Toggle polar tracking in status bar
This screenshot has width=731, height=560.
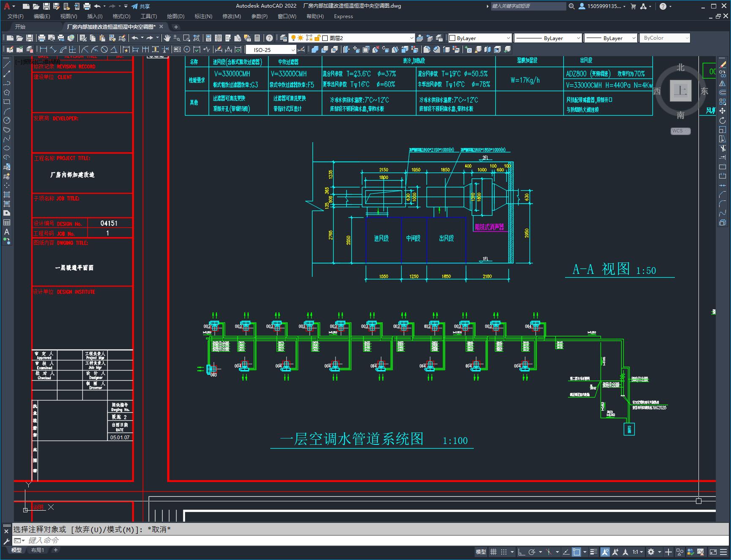[x=532, y=552]
